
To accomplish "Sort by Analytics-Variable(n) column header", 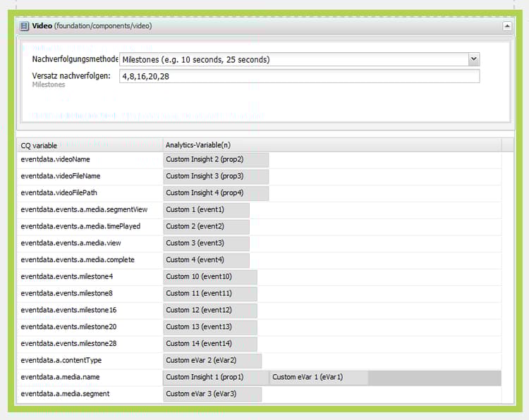I will 332,145.
